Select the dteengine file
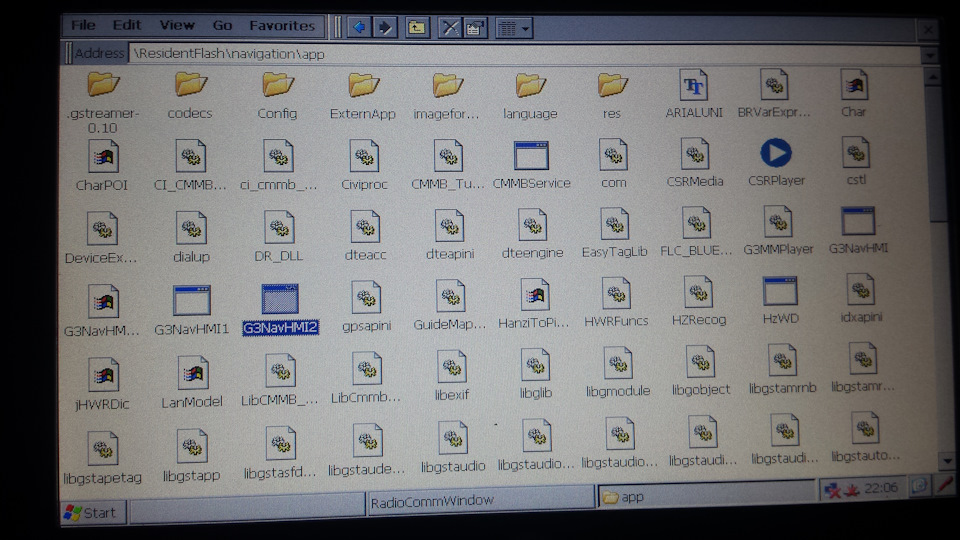Screen dimensions: 960x540 (532, 234)
